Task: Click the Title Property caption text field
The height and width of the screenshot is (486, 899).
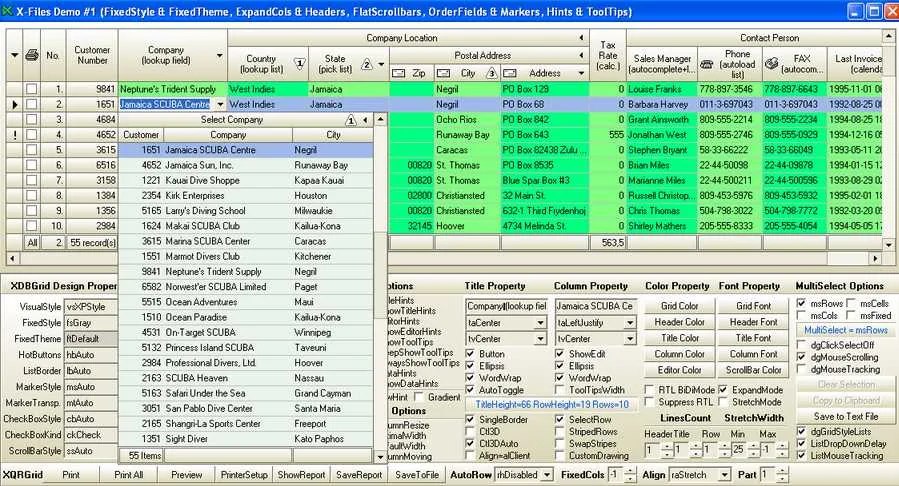Action: click(506, 306)
